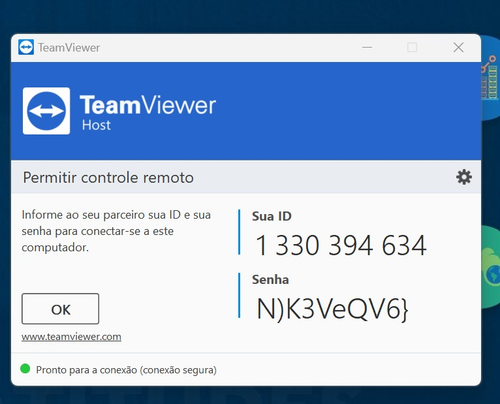
Task: Confirm with the OK button
Action: tap(60, 309)
